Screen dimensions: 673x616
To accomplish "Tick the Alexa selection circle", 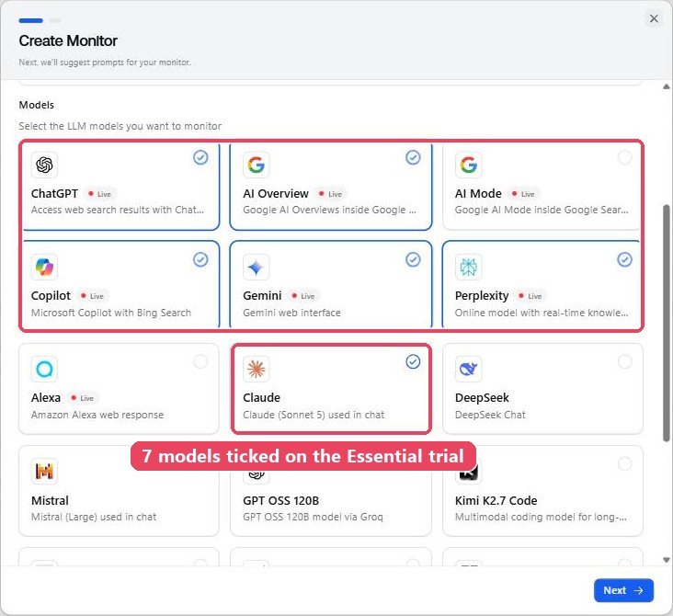I will coord(200,362).
